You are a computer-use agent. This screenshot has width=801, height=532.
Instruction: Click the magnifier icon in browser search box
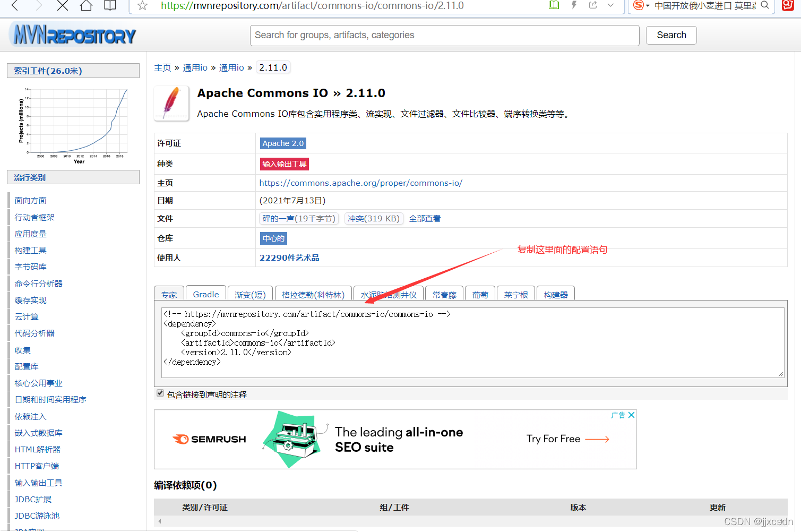(765, 5)
